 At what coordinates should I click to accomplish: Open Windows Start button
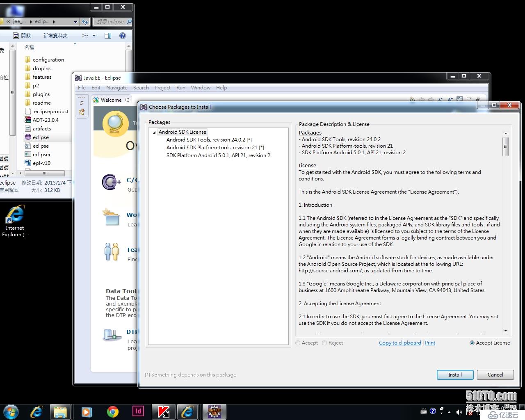[x=11, y=411]
